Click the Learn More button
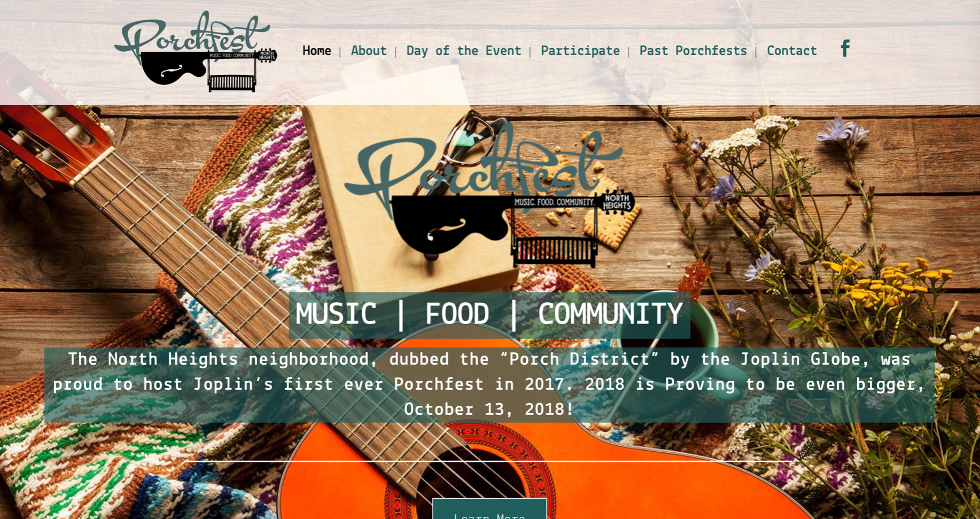The image size is (980, 519). 489,510
